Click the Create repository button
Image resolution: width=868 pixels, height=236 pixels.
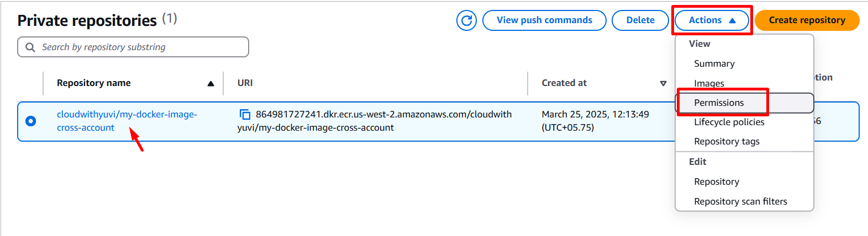point(807,20)
